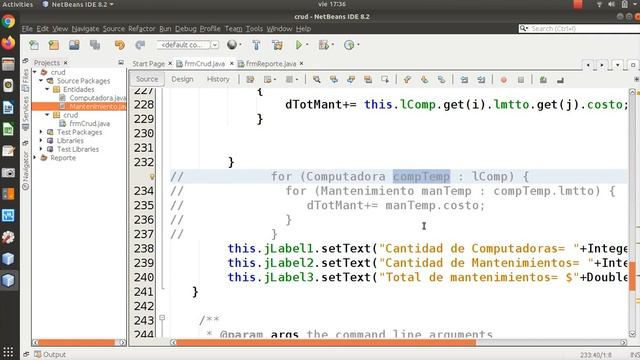Click the Open Project toolbar icon
The image size is (640, 360).
click(x=74, y=45)
